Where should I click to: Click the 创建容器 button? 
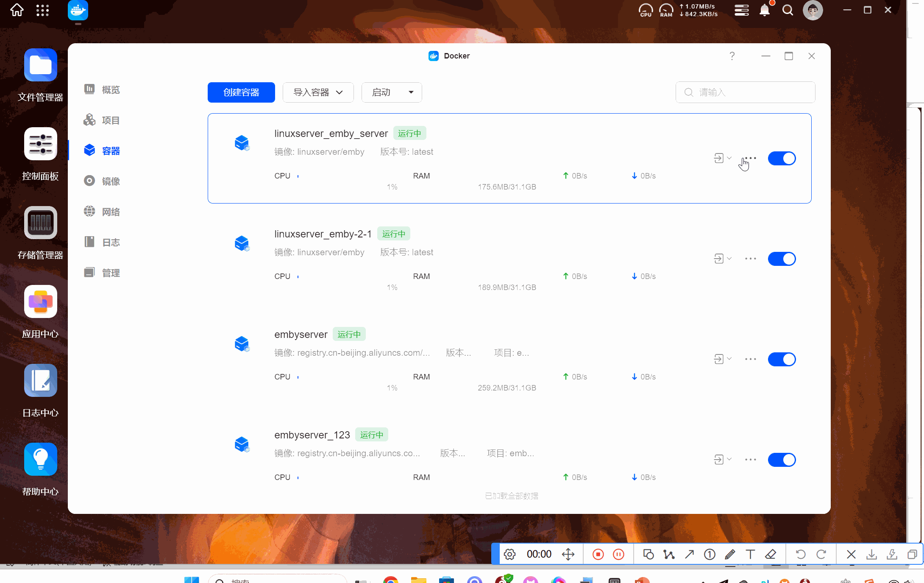(x=241, y=92)
